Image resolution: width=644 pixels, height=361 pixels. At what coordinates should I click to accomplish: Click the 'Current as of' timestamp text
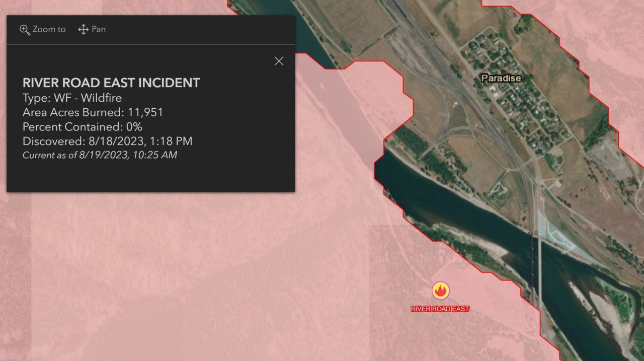pos(100,155)
